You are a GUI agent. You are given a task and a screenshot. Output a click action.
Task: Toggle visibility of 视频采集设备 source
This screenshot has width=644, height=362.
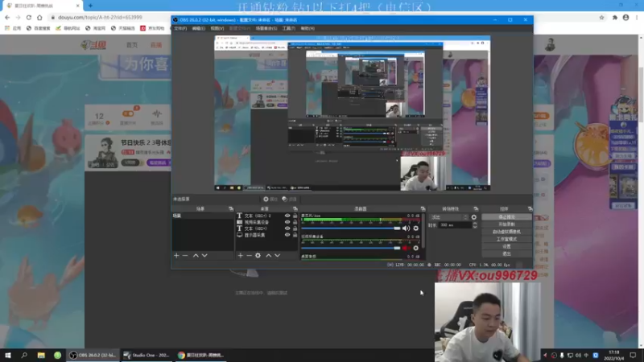click(287, 222)
